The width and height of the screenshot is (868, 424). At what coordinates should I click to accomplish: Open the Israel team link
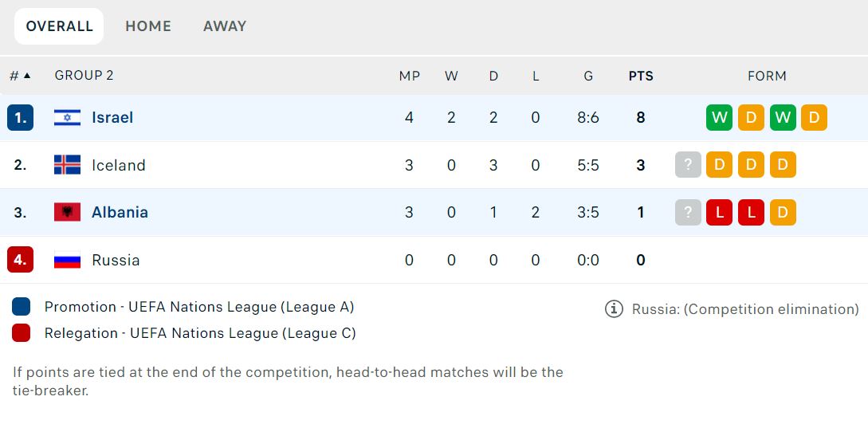(x=112, y=118)
